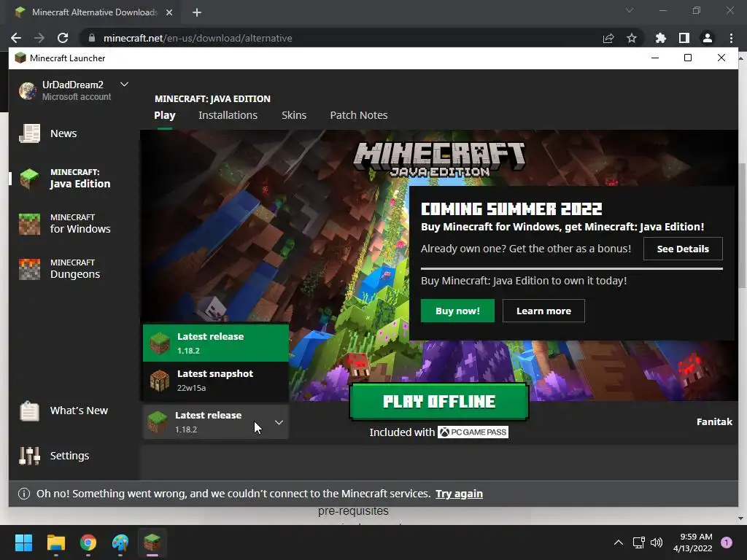Open a new Chrome tab
Image resolution: width=747 pixels, height=560 pixels.
[x=197, y=12]
